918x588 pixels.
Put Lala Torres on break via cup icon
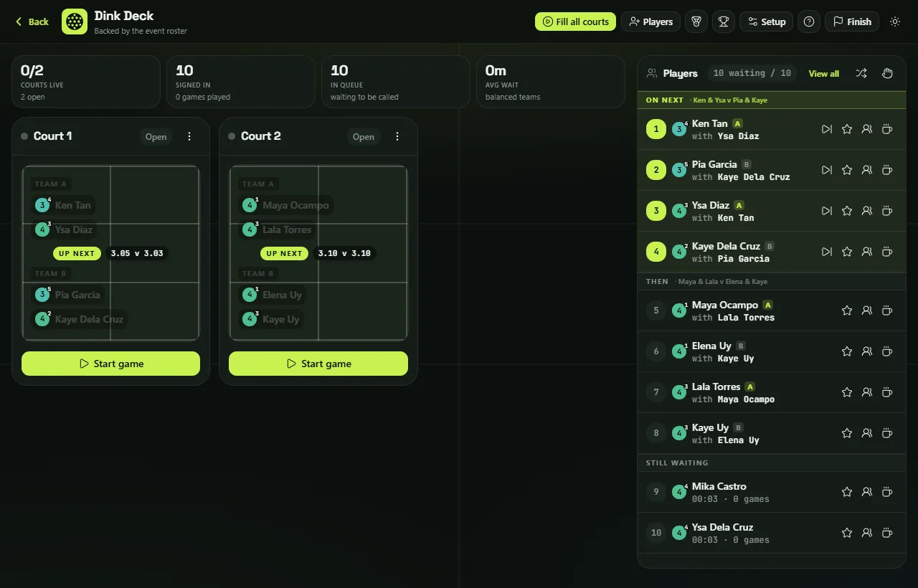tap(887, 392)
